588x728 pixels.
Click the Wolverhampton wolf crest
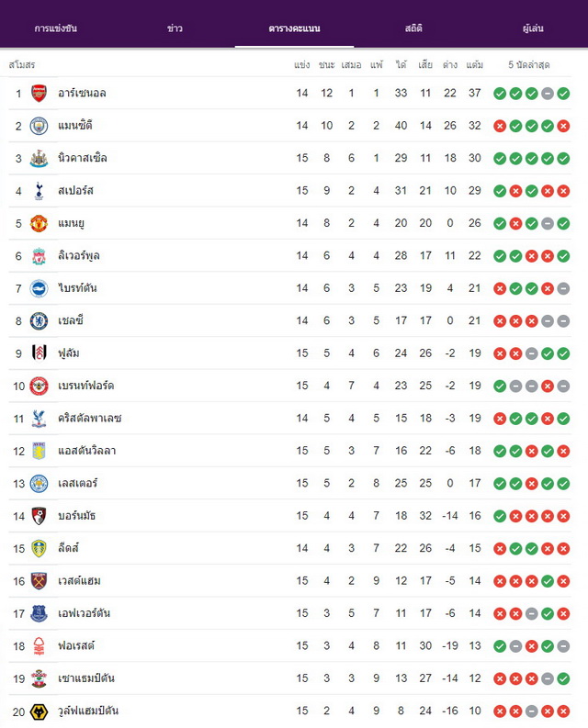[39, 711]
